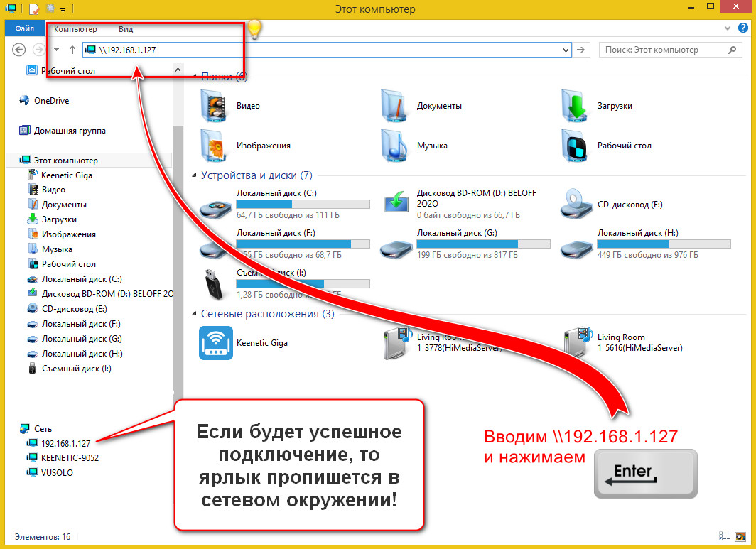Click the Back navigation arrow
Screen dimensions: 756x549
(x=18, y=49)
